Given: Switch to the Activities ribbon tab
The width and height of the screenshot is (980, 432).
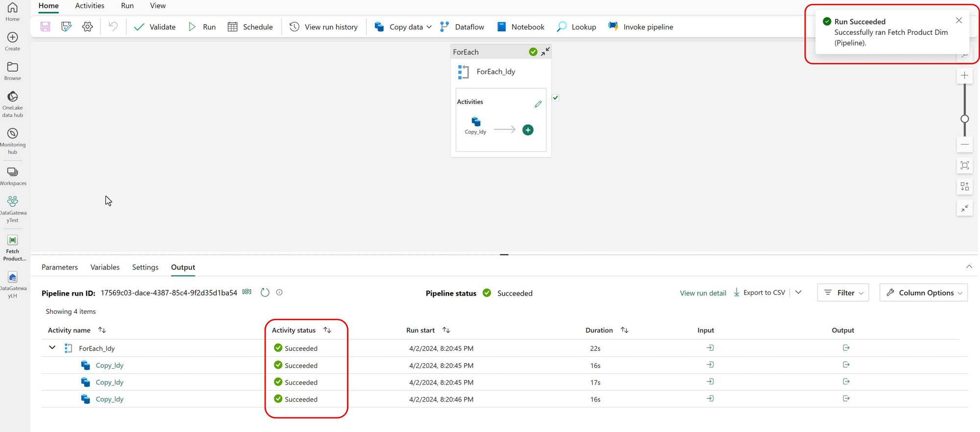Looking at the screenshot, I should point(90,6).
